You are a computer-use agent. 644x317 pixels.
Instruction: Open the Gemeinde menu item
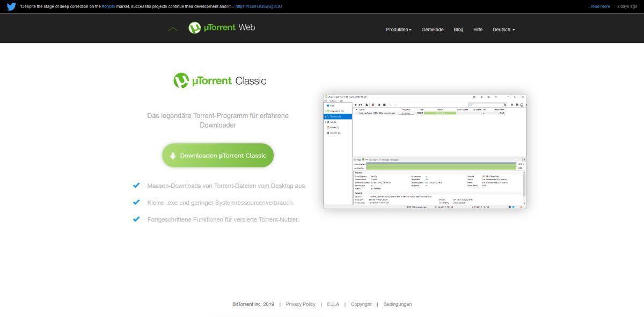pos(433,30)
